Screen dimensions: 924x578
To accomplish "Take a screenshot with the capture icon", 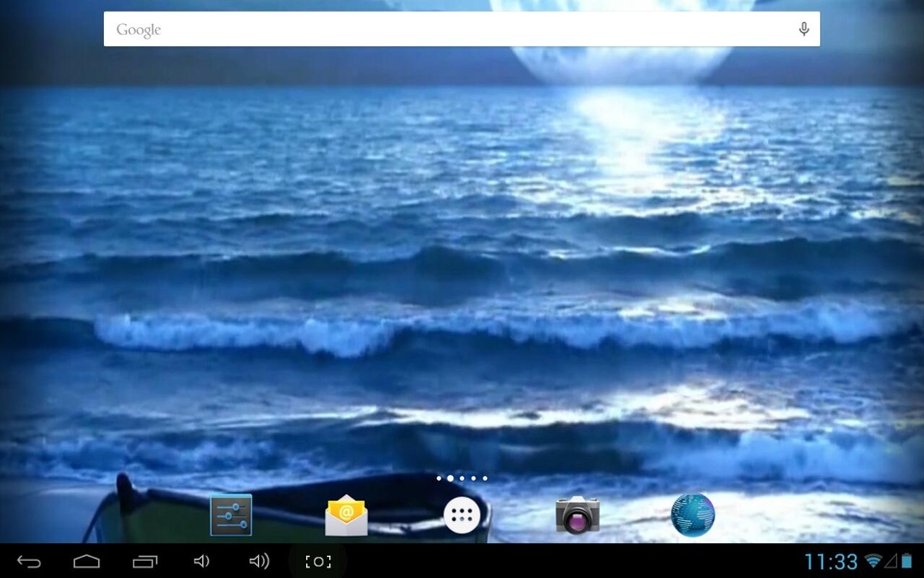I will click(318, 562).
